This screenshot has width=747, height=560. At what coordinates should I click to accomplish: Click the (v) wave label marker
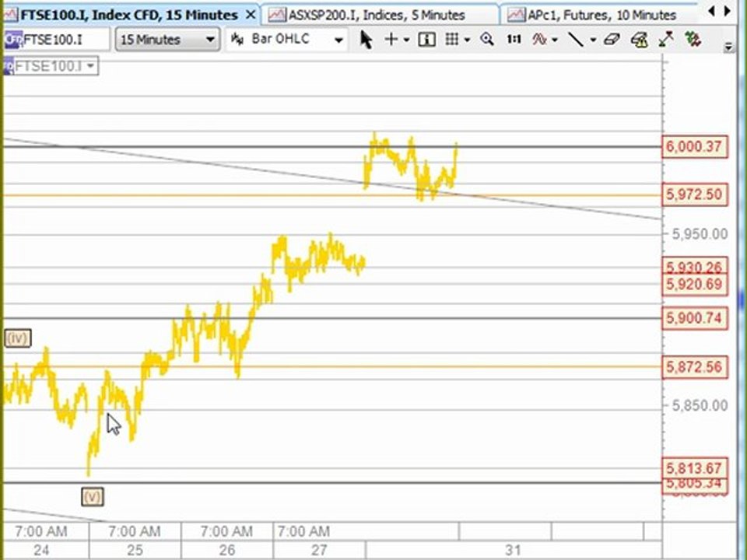pyautogui.click(x=93, y=497)
